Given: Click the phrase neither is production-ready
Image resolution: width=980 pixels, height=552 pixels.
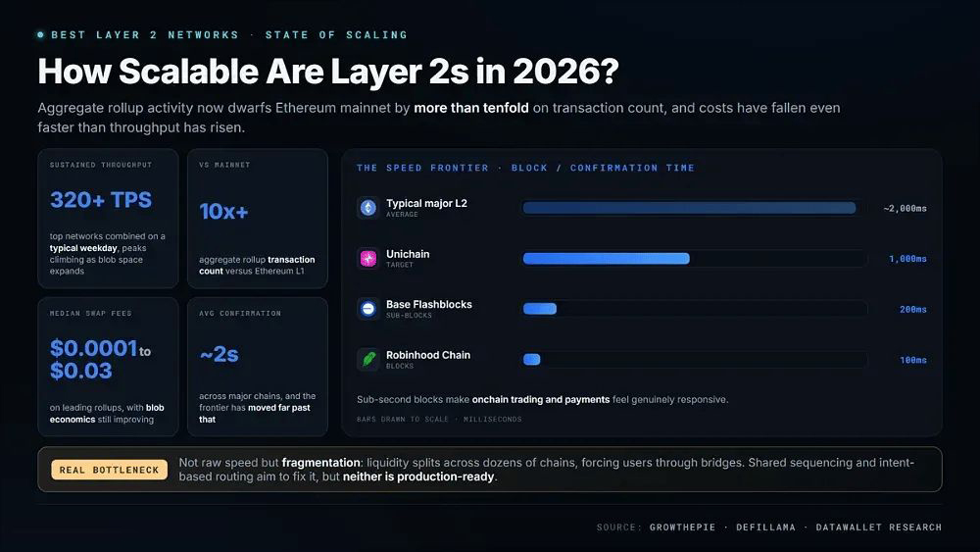Looking at the screenshot, I should pyautogui.click(x=418, y=477).
